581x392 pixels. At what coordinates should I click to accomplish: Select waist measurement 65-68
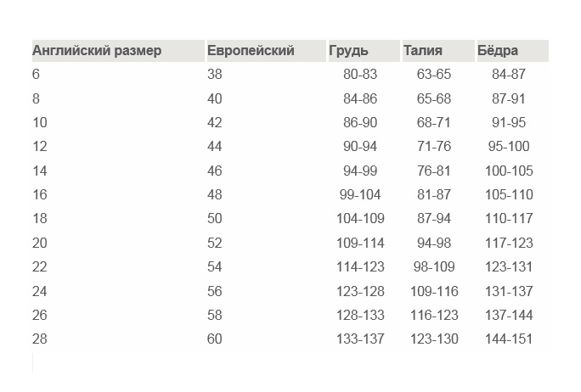tap(434, 98)
